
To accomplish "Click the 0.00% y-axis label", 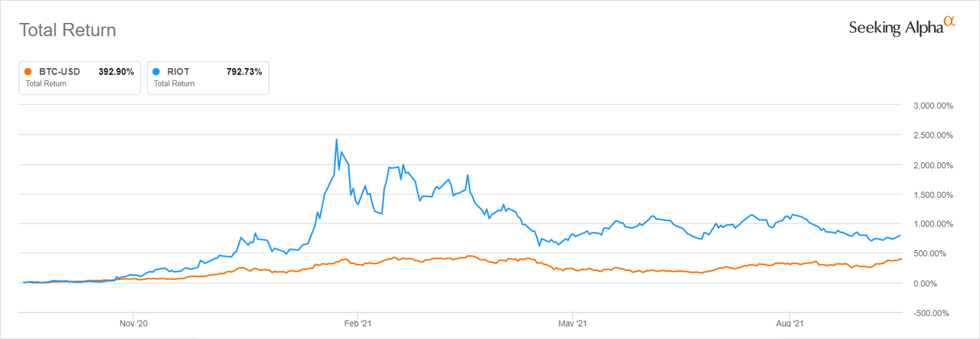I will pyautogui.click(x=939, y=283).
